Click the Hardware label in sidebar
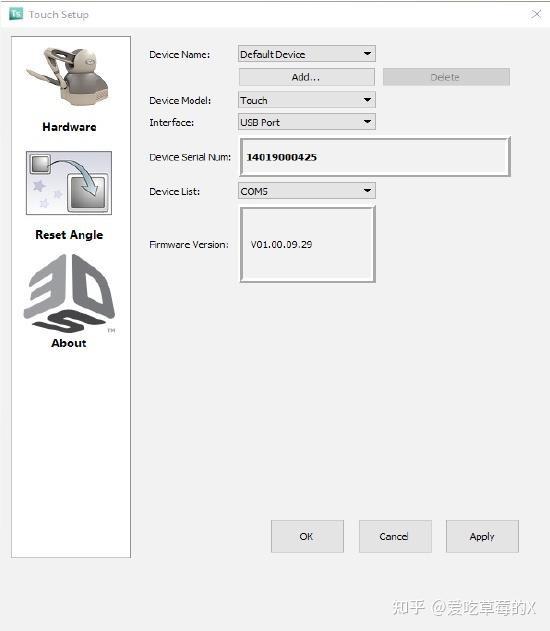Image resolution: width=550 pixels, height=631 pixels. (x=69, y=127)
